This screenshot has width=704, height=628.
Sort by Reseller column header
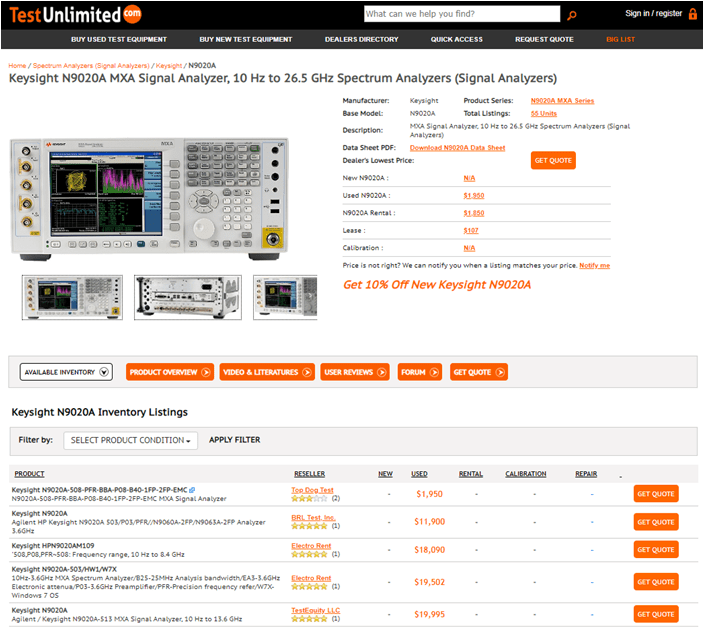309,474
